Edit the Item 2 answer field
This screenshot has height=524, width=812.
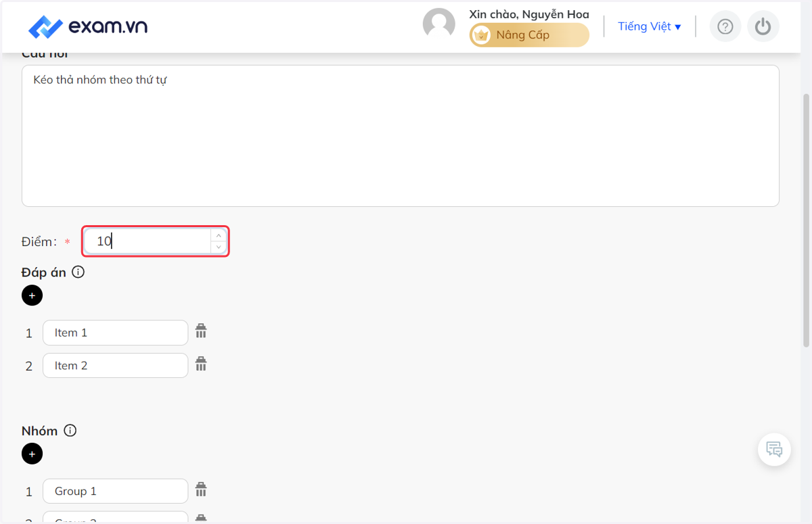tap(115, 365)
